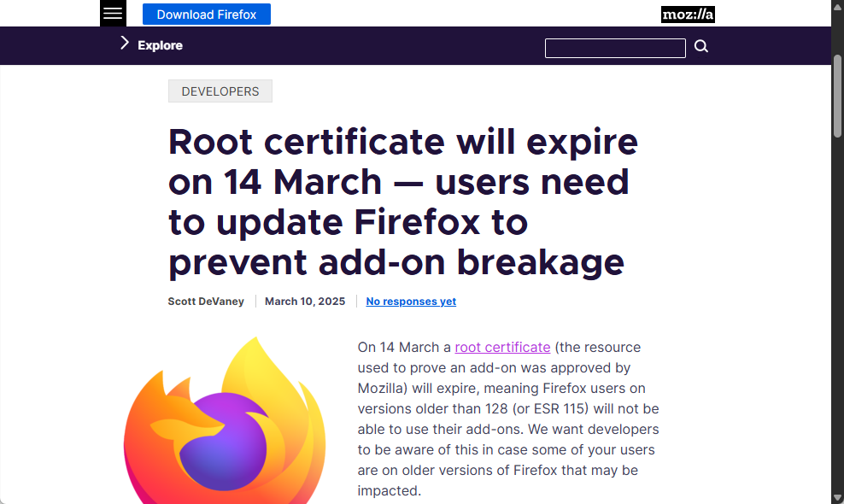Click the chevron arrow beside Explore
The width and height of the screenshot is (844, 504).
pos(124,42)
